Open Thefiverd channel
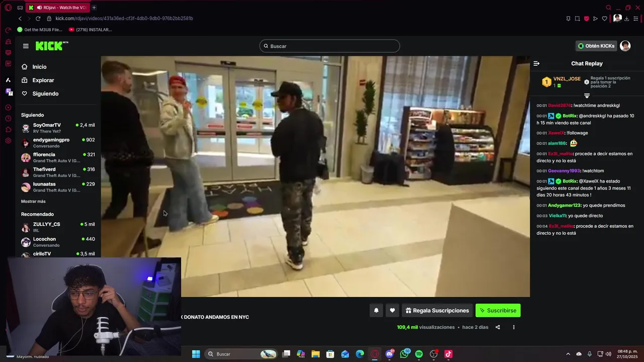The width and height of the screenshot is (644, 362). coord(58,172)
